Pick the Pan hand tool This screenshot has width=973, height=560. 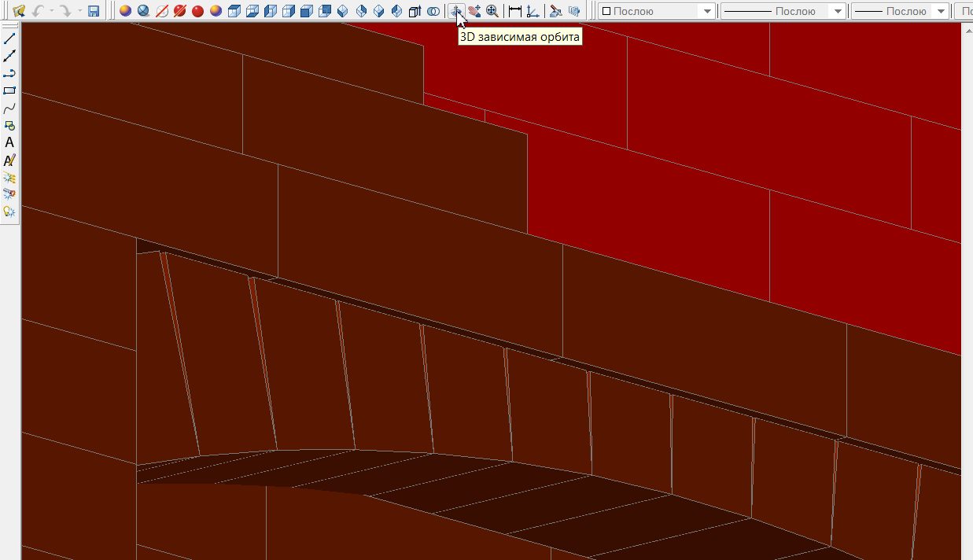point(474,11)
